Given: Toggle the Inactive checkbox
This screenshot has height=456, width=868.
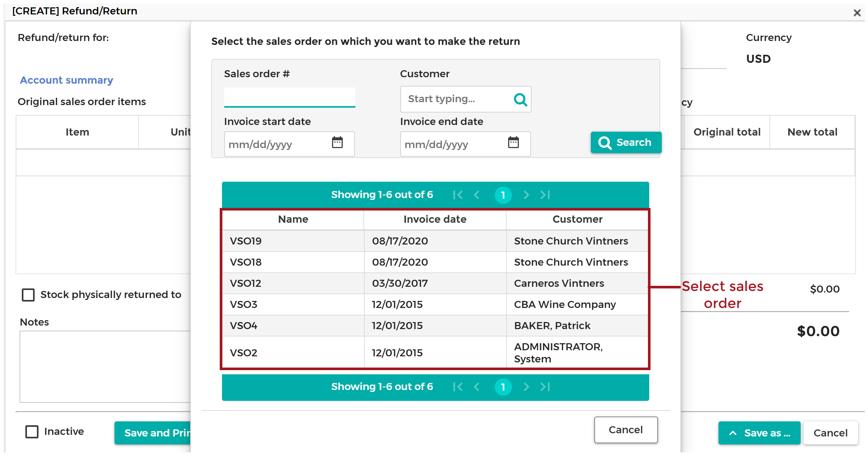Looking at the screenshot, I should [x=32, y=432].
